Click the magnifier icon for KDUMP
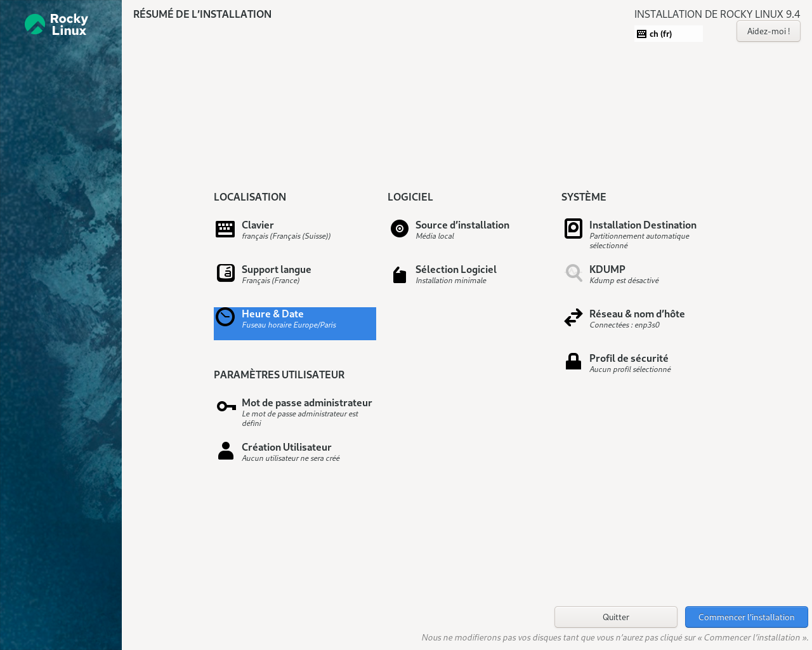Viewport: 812px width, 650px height. click(573, 273)
